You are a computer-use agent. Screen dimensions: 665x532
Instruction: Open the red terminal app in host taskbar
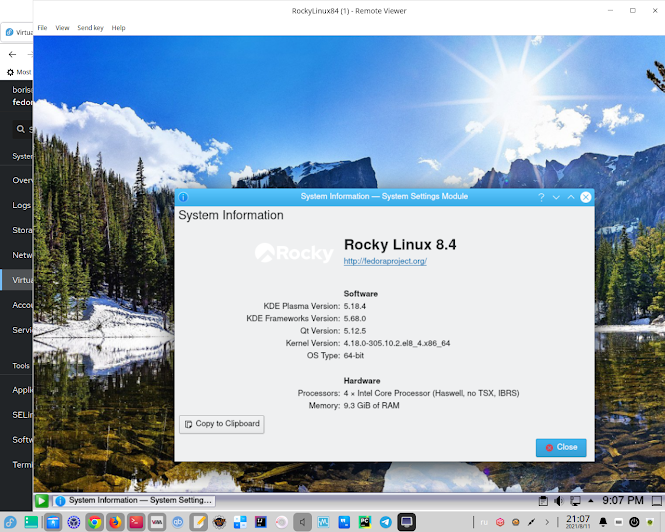pyautogui.click(x=136, y=522)
